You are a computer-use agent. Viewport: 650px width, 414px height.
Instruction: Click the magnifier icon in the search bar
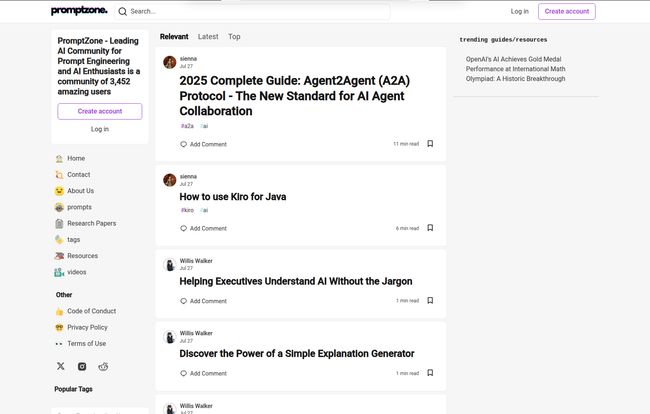[x=123, y=12]
